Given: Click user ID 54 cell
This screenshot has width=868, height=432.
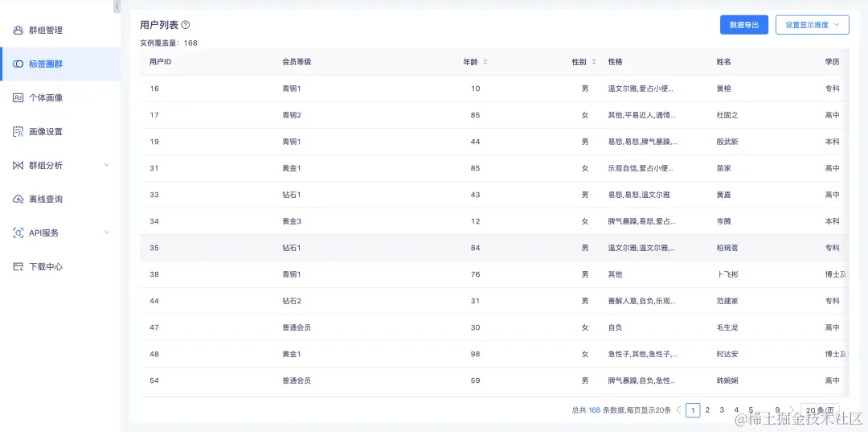Looking at the screenshot, I should (154, 381).
